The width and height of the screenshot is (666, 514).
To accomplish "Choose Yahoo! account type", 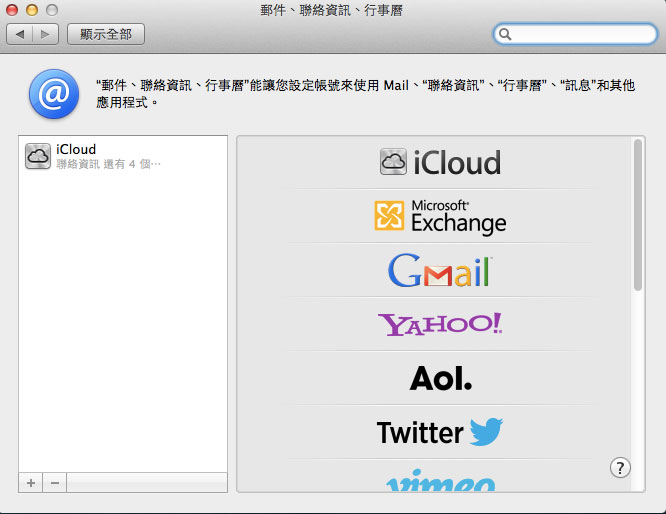I will pyautogui.click(x=440, y=325).
